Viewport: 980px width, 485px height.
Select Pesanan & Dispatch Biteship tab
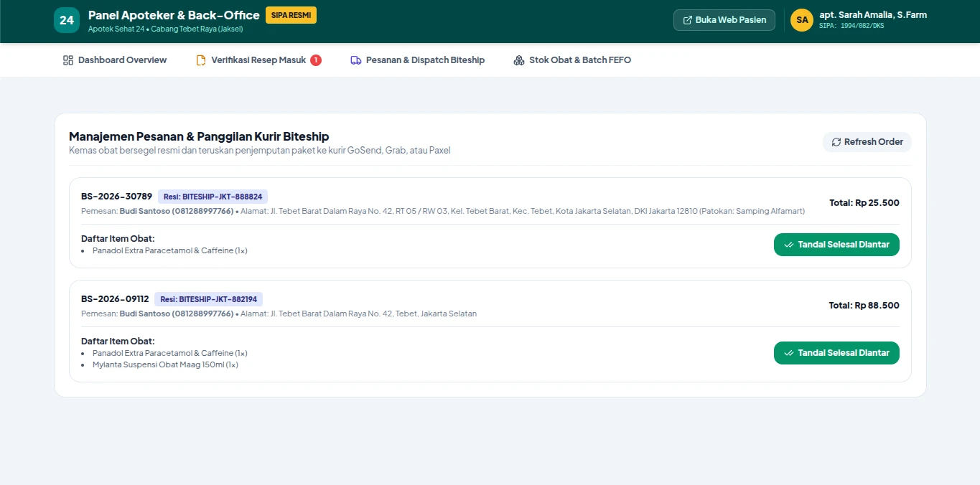click(418, 60)
